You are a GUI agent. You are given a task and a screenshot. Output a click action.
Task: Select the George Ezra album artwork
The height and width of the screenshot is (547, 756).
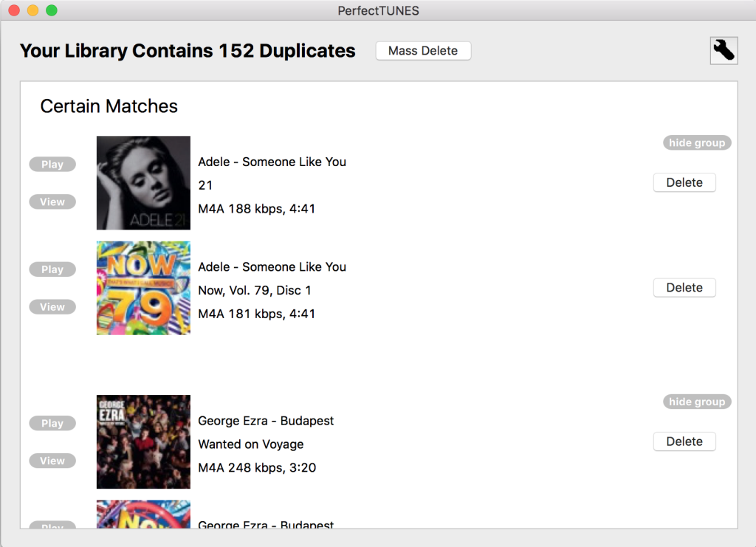[143, 442]
